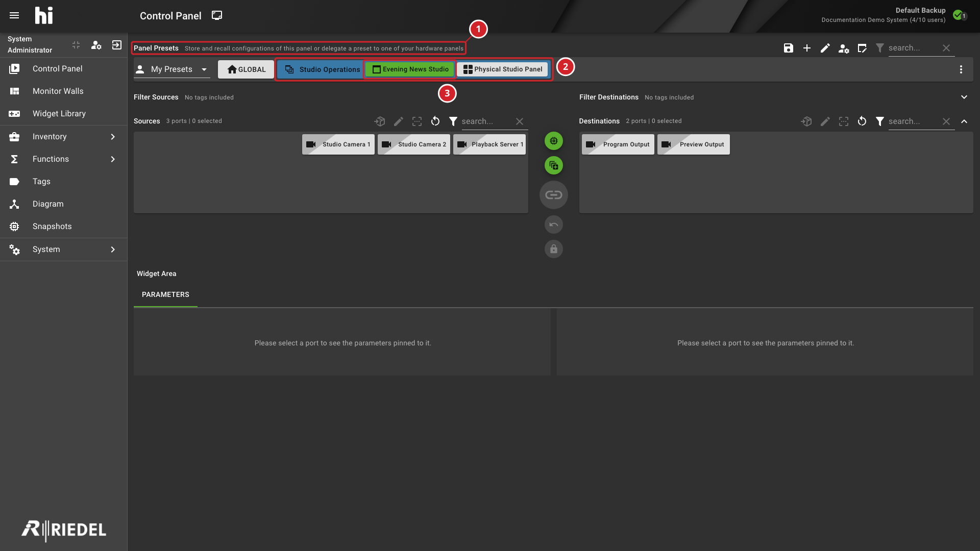This screenshot has width=980, height=551.
Task: Open the hamburger navigation menu
Action: coord(14,16)
